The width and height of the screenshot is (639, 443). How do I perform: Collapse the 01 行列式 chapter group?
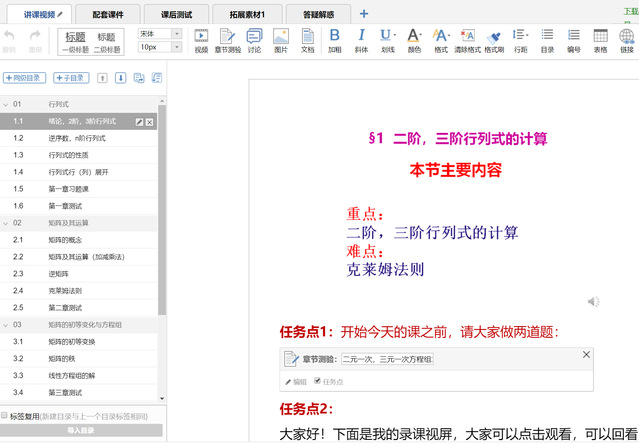tap(6, 105)
